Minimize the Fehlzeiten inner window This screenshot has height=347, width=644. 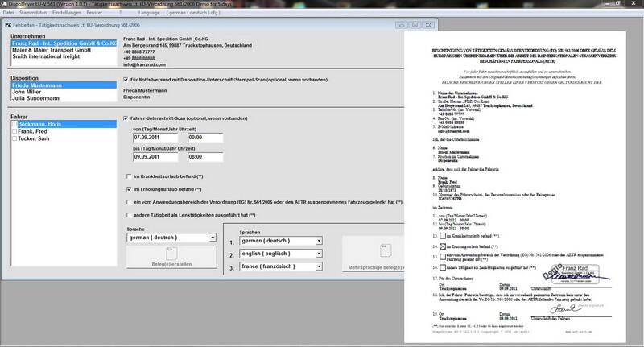401,25
